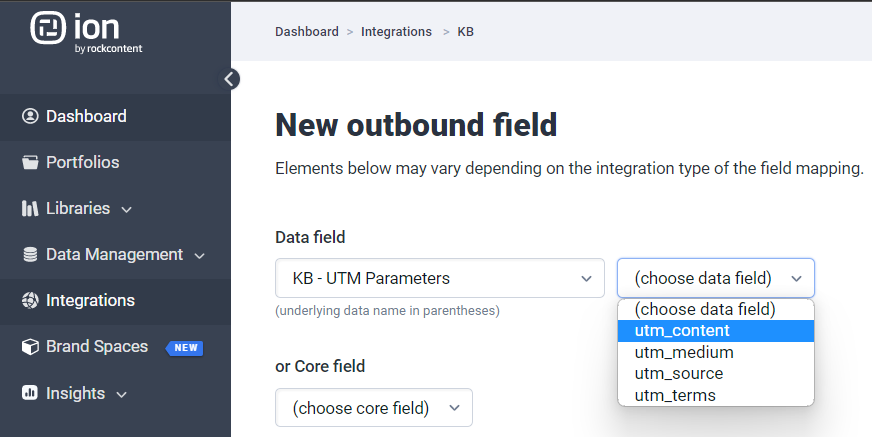Click the ion by rockcontent logo
Screen dimensions: 872x437
[86, 32]
